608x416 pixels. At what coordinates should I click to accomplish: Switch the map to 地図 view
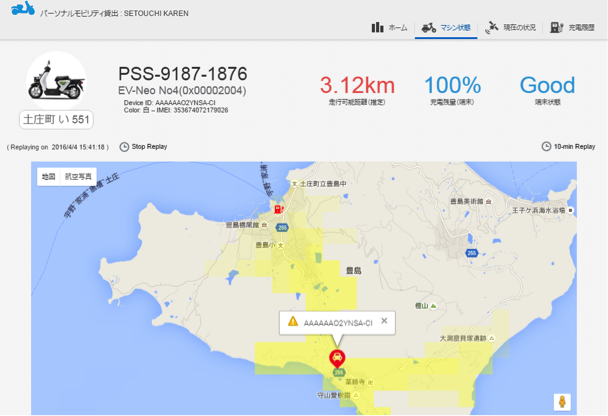click(48, 177)
